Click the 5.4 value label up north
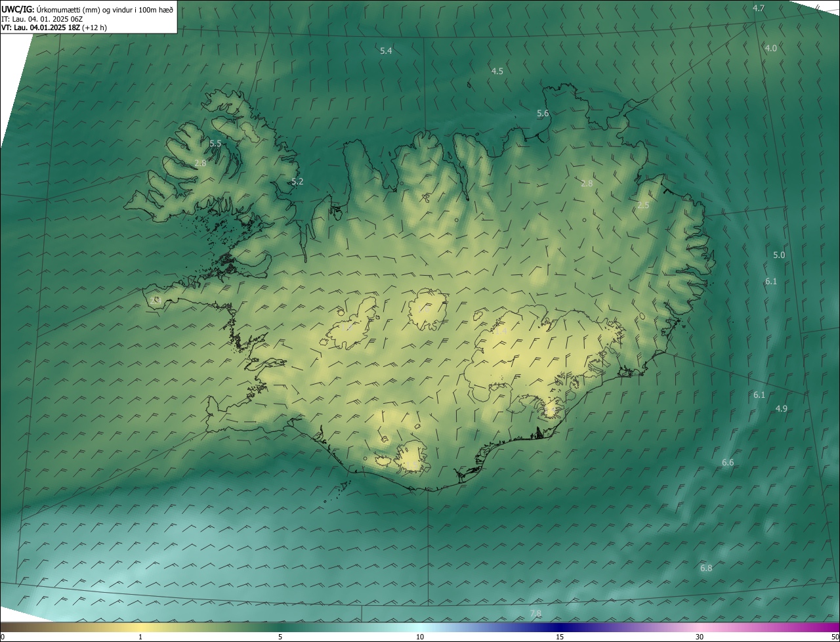The image size is (840, 642). [x=386, y=51]
